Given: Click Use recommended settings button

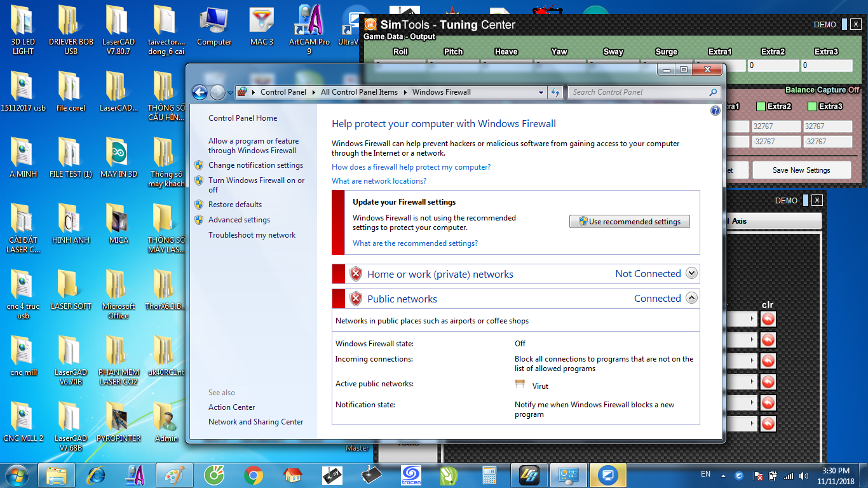Looking at the screenshot, I should click(630, 222).
